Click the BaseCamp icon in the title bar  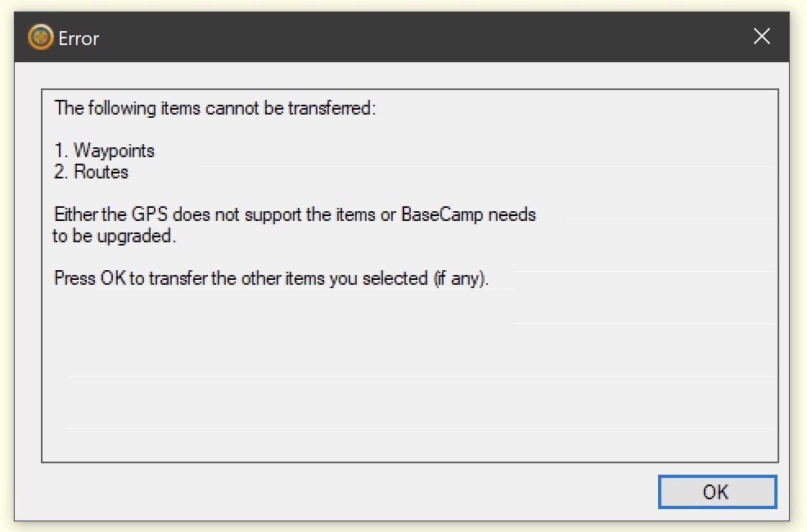click(x=40, y=38)
